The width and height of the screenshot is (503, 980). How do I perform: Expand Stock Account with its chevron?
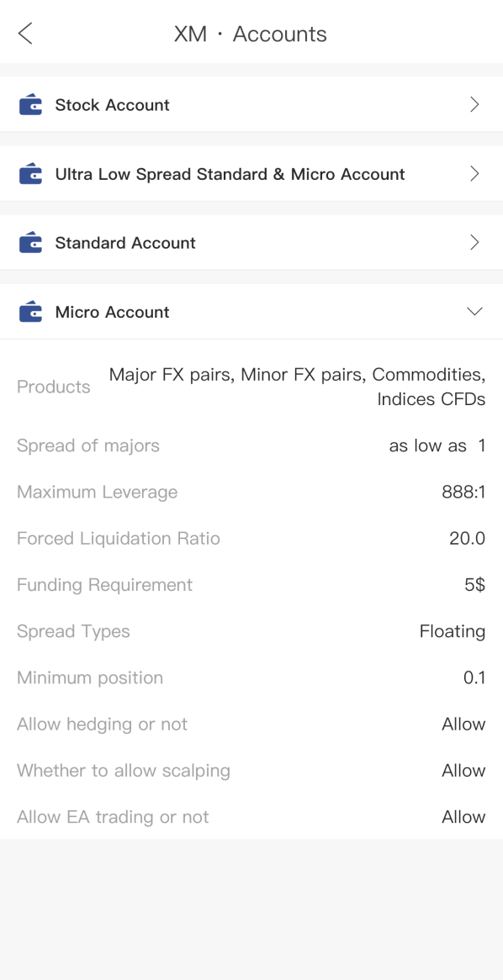pos(475,105)
